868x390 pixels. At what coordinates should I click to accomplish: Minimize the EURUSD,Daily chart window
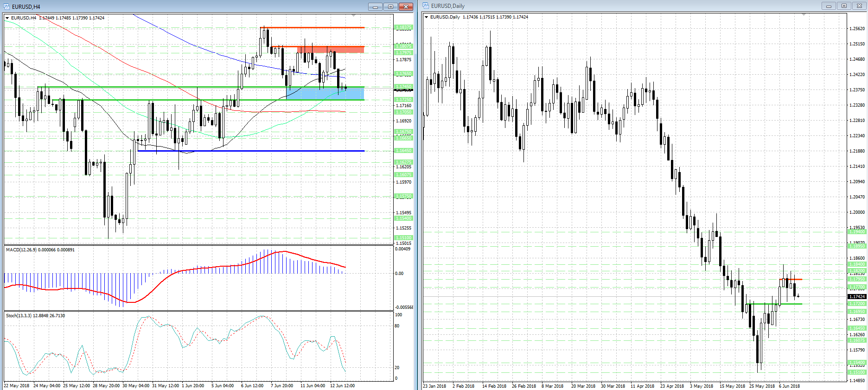click(x=829, y=6)
